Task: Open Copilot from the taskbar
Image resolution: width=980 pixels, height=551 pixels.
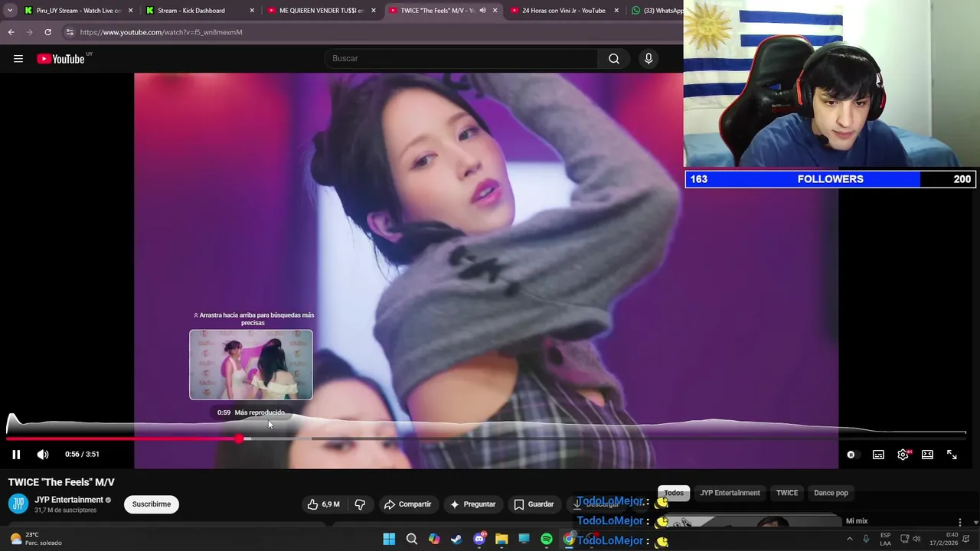Action: [x=434, y=540]
